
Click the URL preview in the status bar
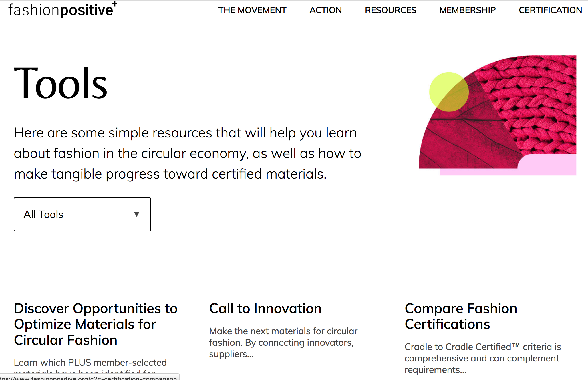pos(89,378)
